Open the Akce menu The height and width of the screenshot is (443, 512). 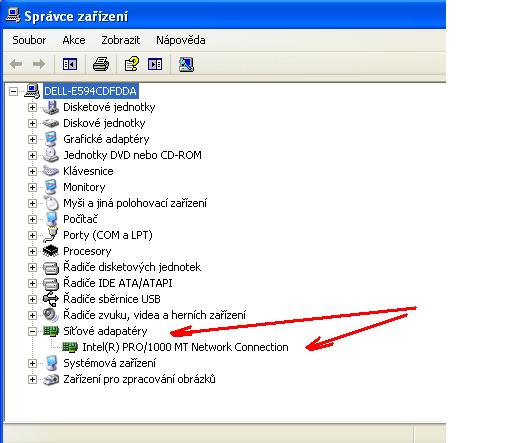(x=74, y=40)
